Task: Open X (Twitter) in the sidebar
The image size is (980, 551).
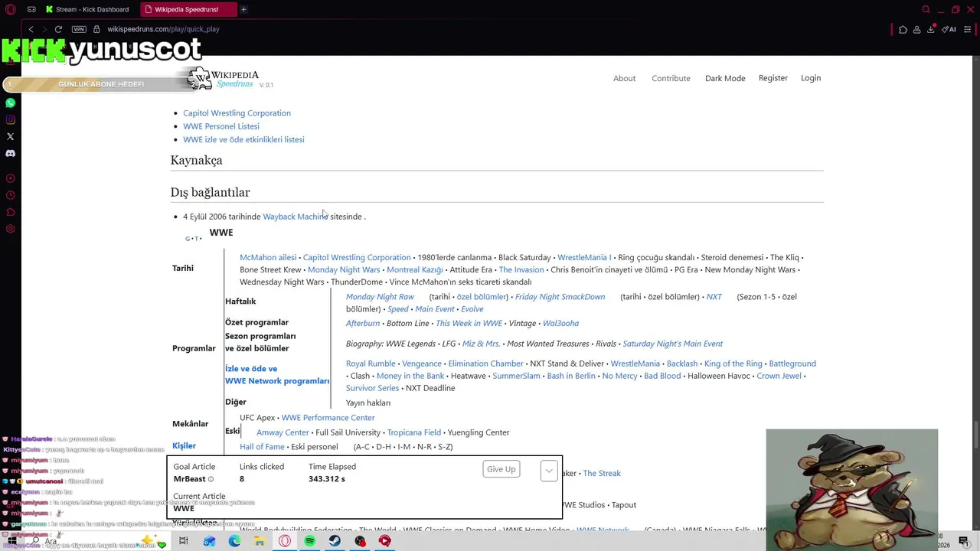Action: pyautogui.click(x=11, y=136)
